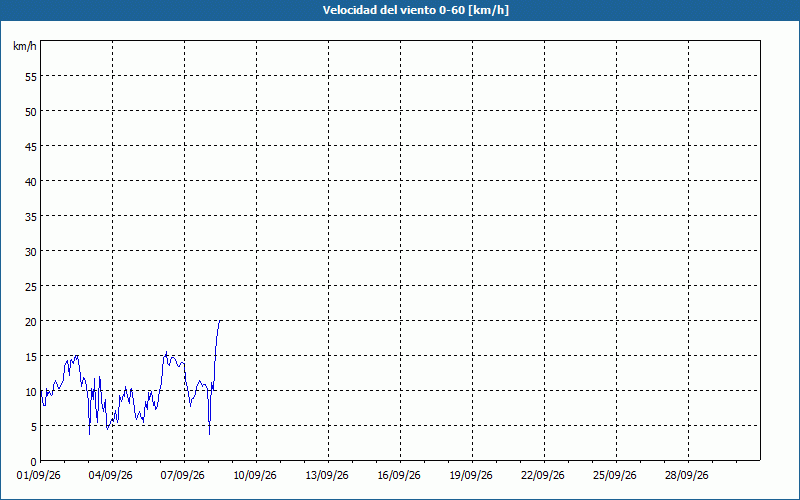The width and height of the screenshot is (800, 500).
Task: Click the y-axis value 10
Action: tap(31, 392)
